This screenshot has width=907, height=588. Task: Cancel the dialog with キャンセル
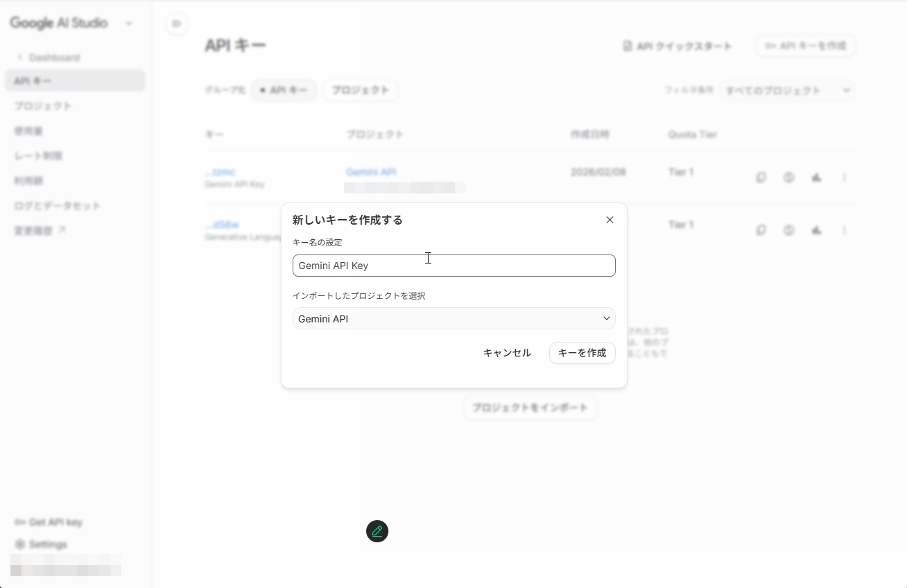(506, 353)
